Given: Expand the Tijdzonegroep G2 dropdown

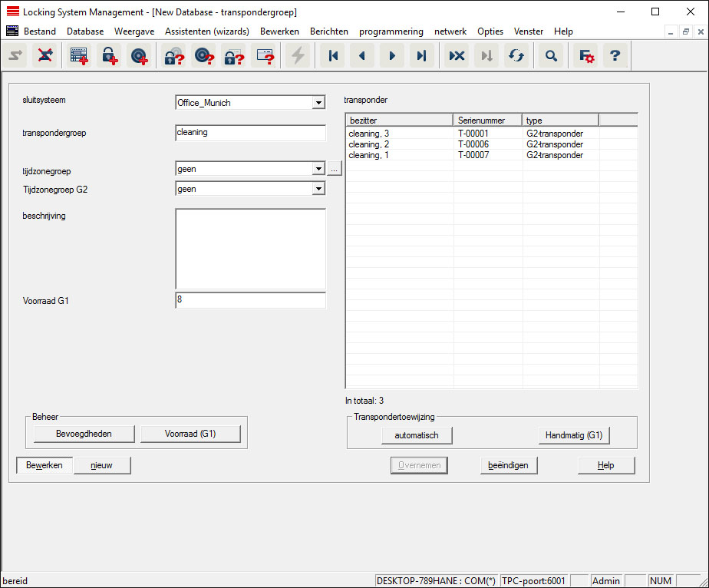Looking at the screenshot, I should (x=318, y=189).
